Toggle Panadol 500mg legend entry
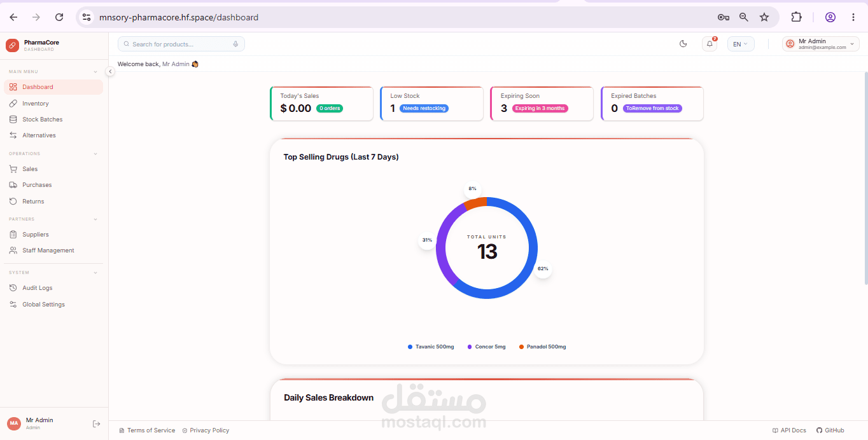The image size is (868, 440). click(542, 347)
